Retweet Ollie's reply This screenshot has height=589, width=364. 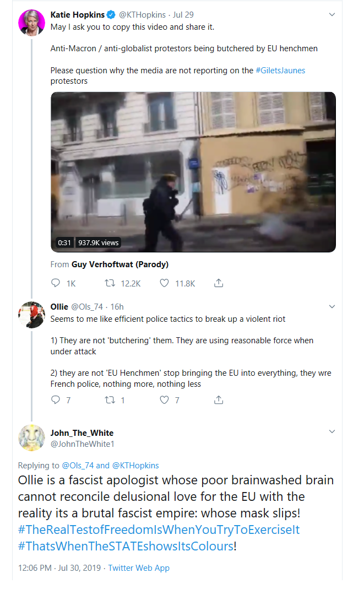click(x=110, y=399)
